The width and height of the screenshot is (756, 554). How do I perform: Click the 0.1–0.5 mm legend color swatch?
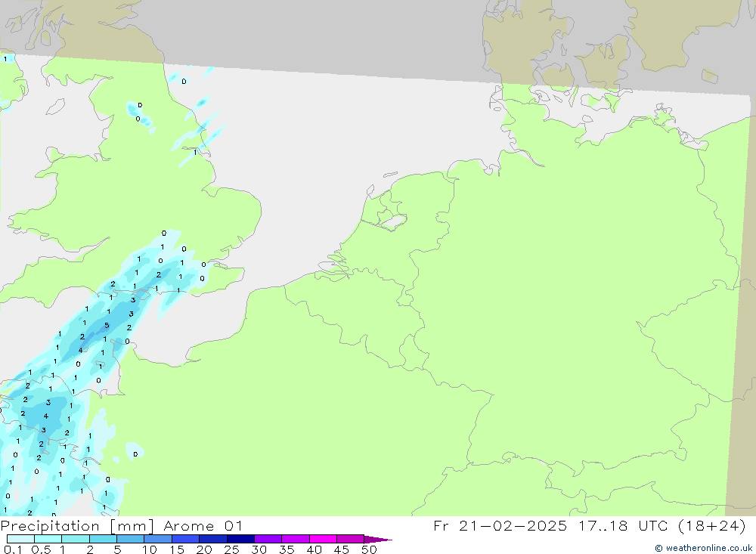(20, 539)
